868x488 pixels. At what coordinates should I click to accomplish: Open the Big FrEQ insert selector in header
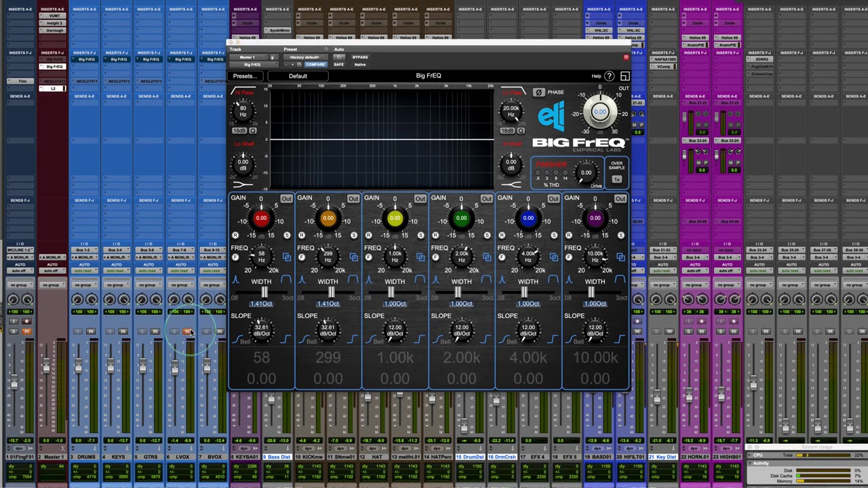[254, 64]
